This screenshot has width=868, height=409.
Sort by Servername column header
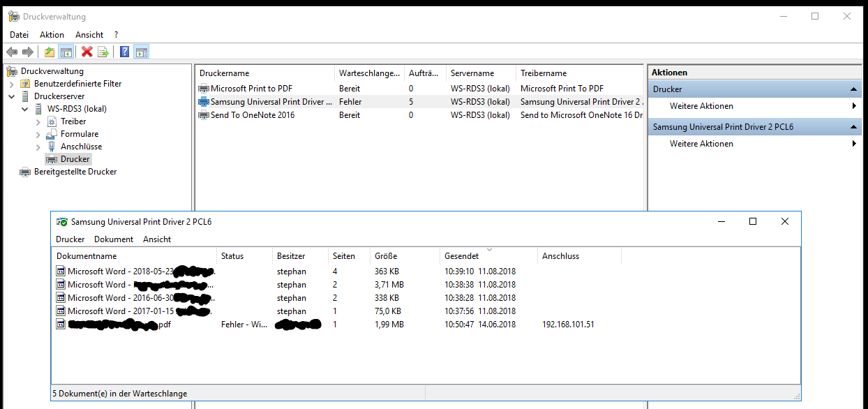[481, 73]
